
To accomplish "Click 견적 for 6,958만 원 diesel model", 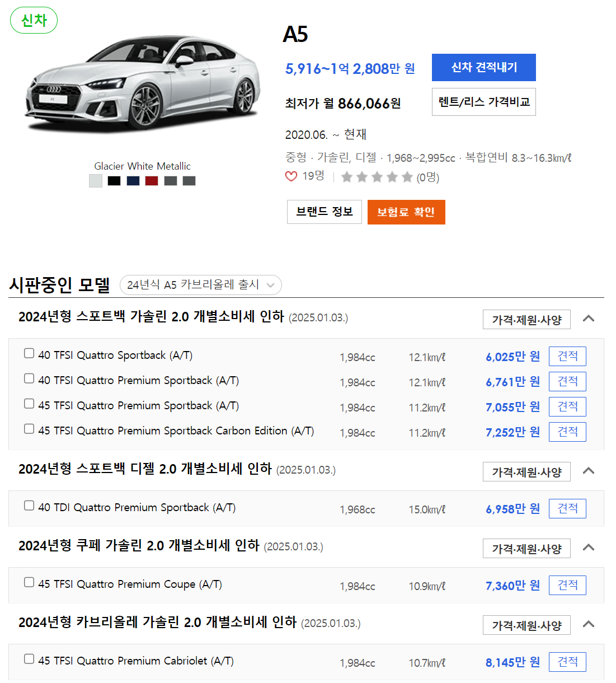I will point(567,508).
